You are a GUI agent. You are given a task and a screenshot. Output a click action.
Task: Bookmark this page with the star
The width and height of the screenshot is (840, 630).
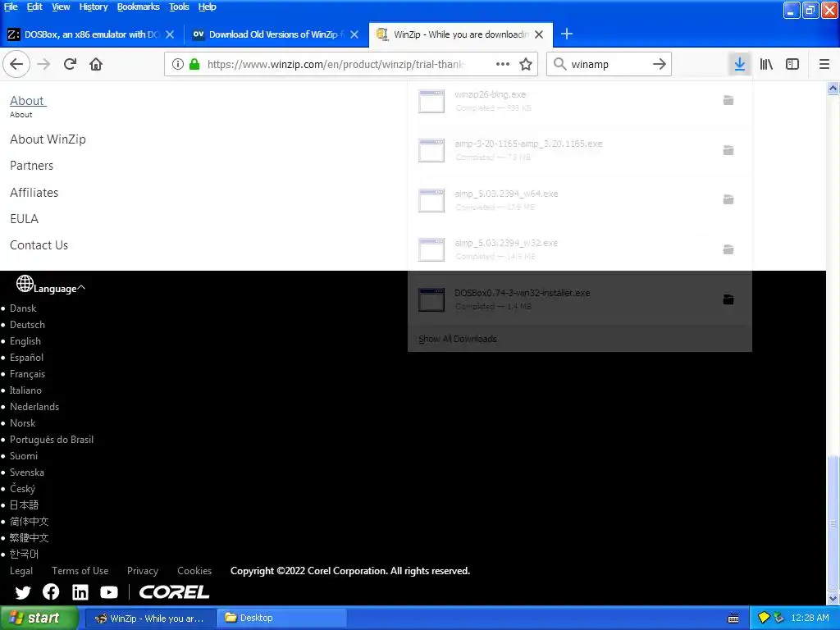point(526,64)
